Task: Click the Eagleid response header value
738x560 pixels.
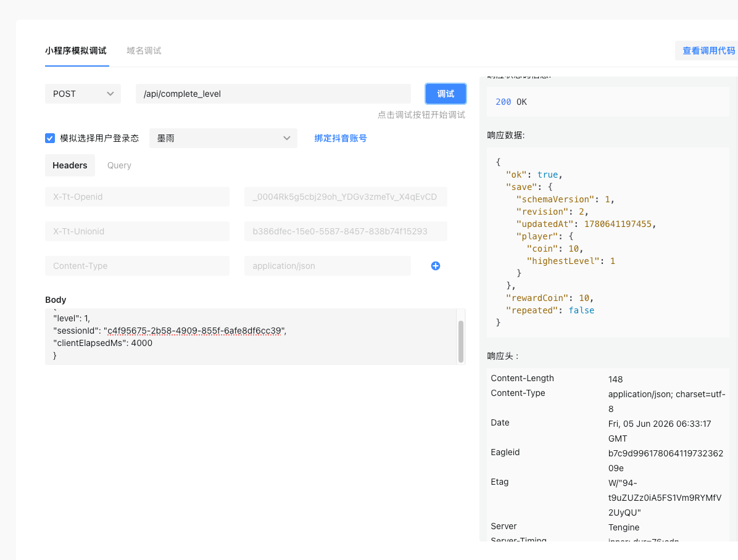Action: tap(666, 461)
